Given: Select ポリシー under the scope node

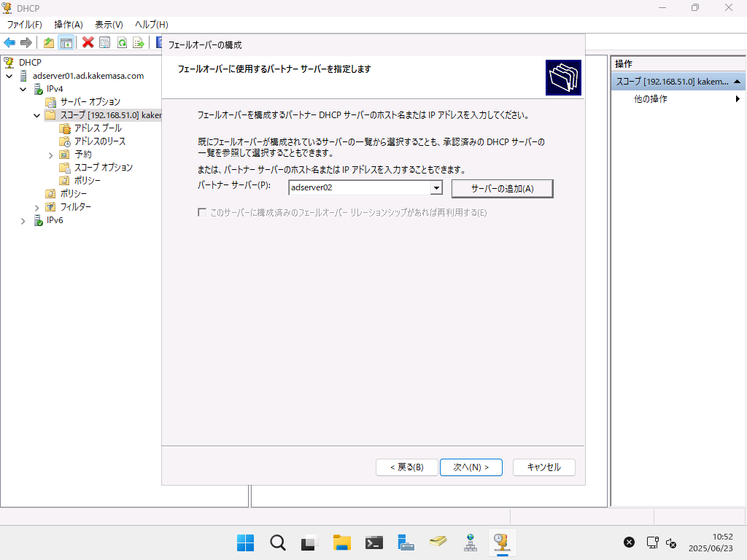Looking at the screenshot, I should pyautogui.click(x=88, y=181).
